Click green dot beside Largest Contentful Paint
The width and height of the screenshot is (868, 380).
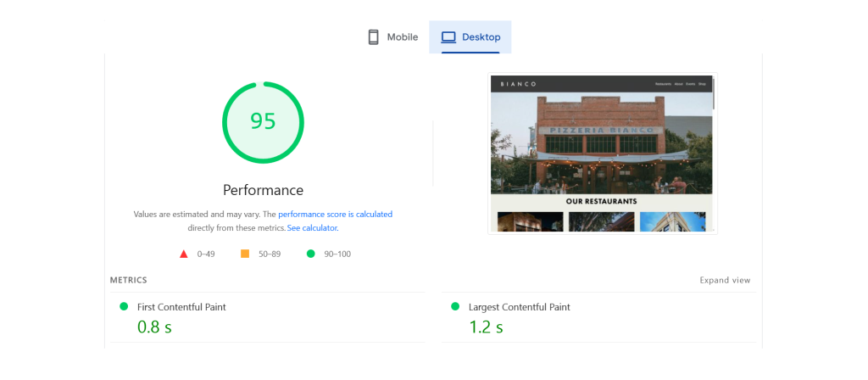455,307
